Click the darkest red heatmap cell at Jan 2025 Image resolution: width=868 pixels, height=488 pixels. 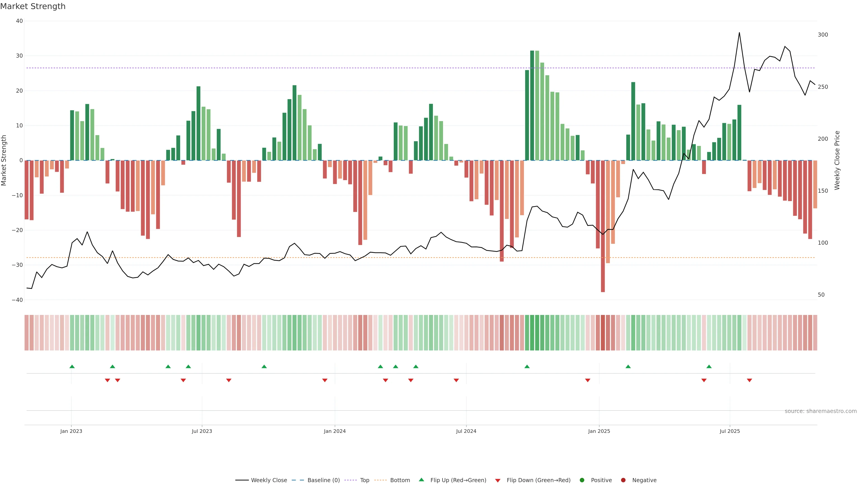coord(603,333)
